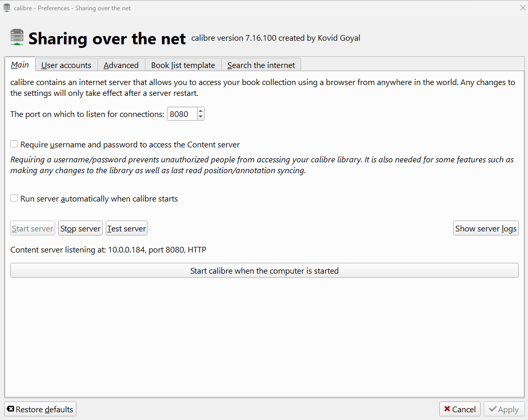The image size is (528, 420).
Task: Click the red X icon on Cancel
Action: coord(447,409)
